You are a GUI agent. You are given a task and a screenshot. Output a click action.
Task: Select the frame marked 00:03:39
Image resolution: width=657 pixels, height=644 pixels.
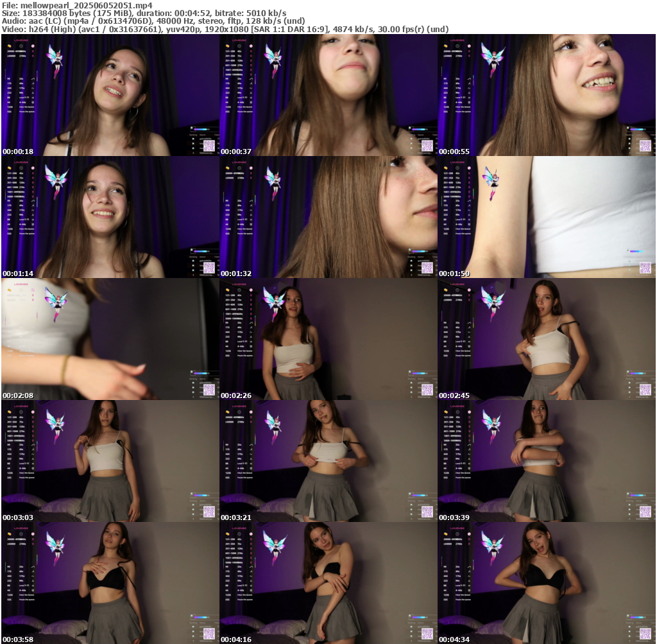click(x=546, y=460)
